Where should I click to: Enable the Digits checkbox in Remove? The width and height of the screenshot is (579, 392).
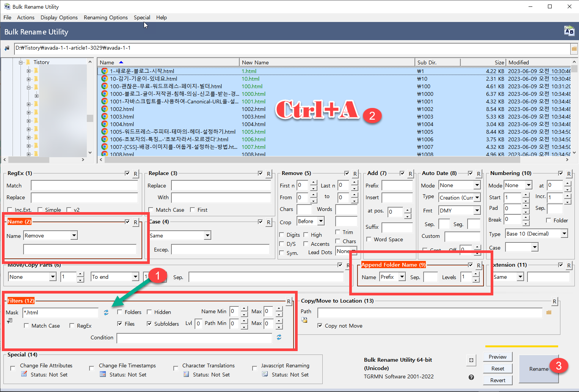282,235
